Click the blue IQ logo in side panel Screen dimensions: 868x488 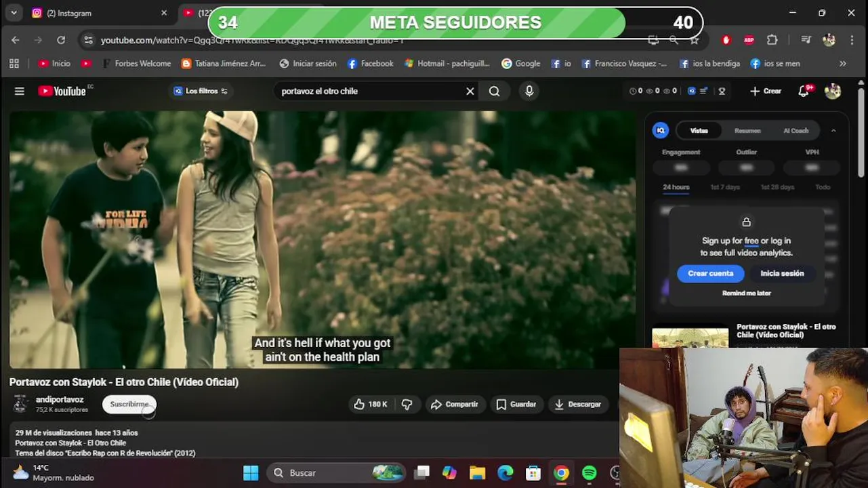coord(660,130)
